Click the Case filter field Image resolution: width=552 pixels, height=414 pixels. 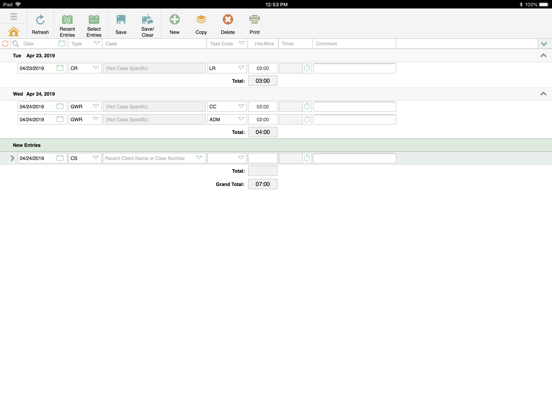[154, 44]
